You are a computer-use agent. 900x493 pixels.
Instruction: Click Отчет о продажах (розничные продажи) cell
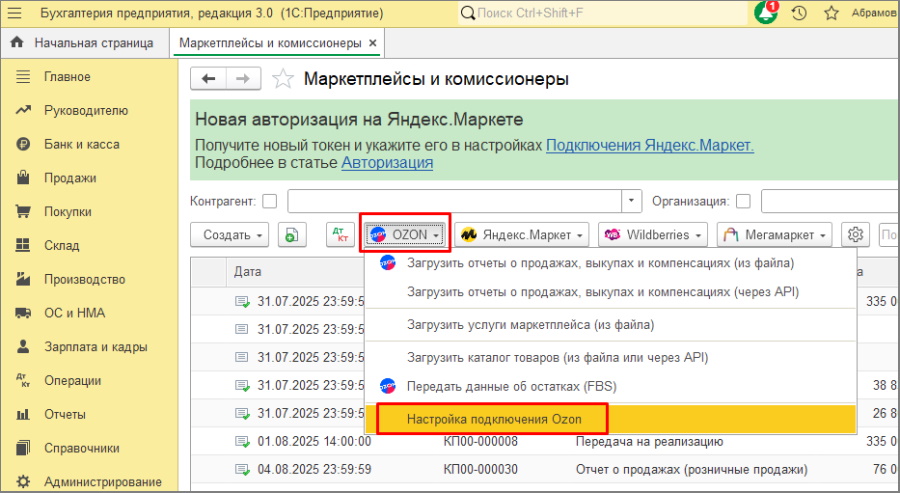tap(692, 470)
